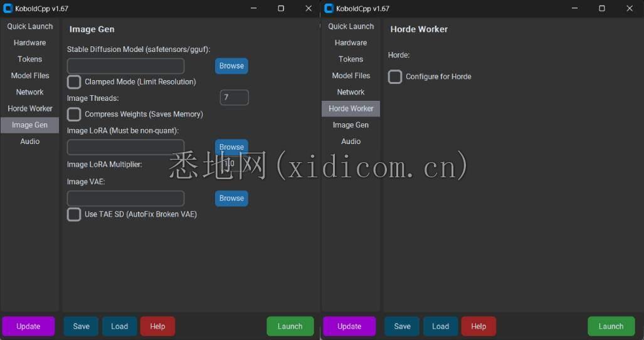Go to Hardware tab in the Image Gen window
The width and height of the screenshot is (644, 340).
pos(30,43)
